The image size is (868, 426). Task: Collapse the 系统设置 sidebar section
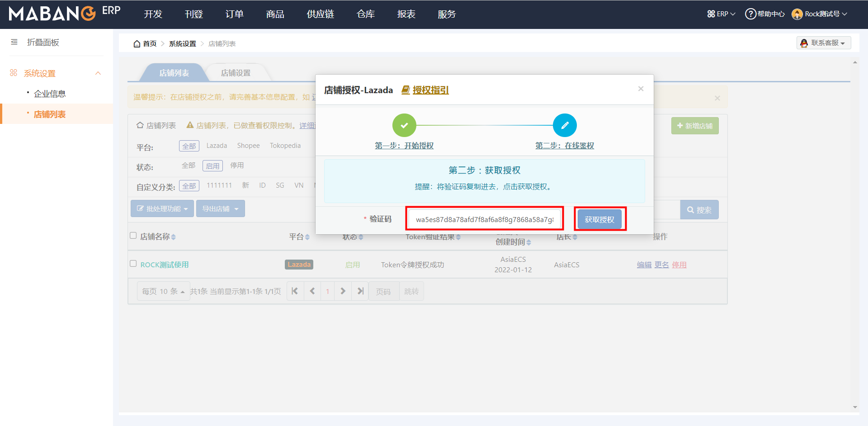tap(98, 73)
